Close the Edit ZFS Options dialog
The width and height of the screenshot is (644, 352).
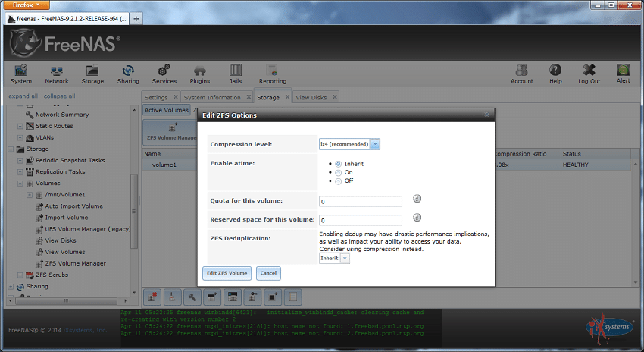[486, 115]
